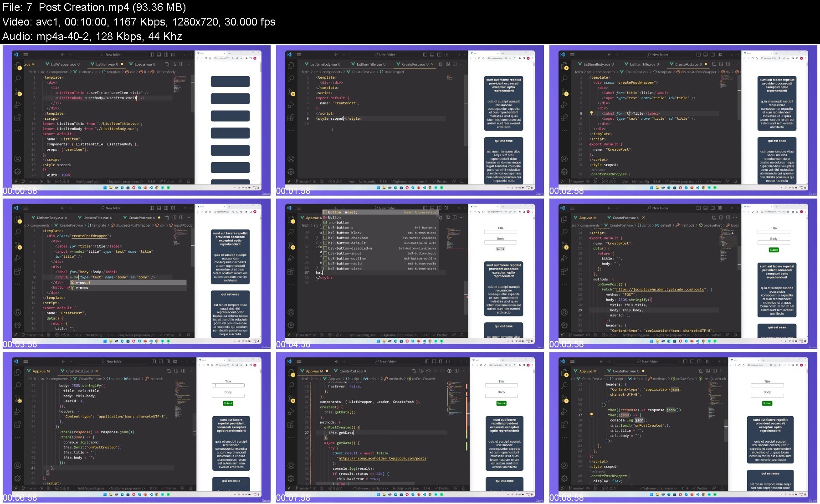Click Explorer icon in 00:04:58 thumbnail

[x=291, y=219]
